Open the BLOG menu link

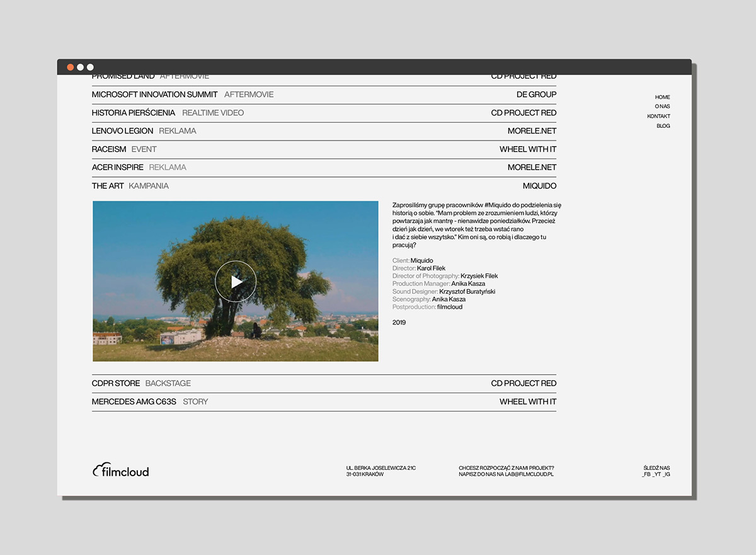[663, 126]
